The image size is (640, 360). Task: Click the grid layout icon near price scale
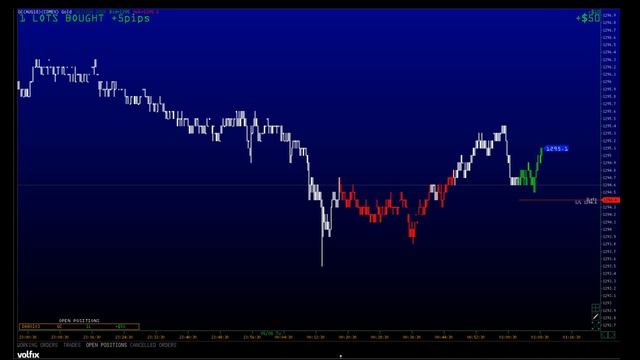[x=596, y=308]
